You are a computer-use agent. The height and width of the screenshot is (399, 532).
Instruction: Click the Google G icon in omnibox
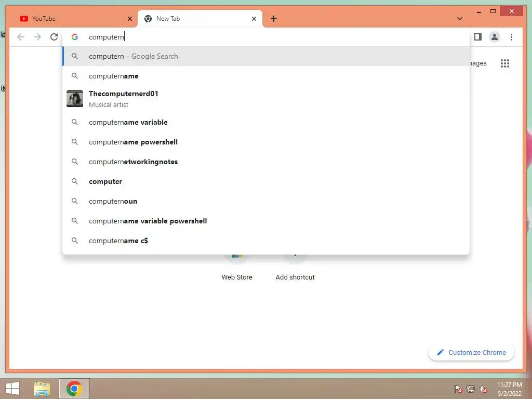pos(75,37)
